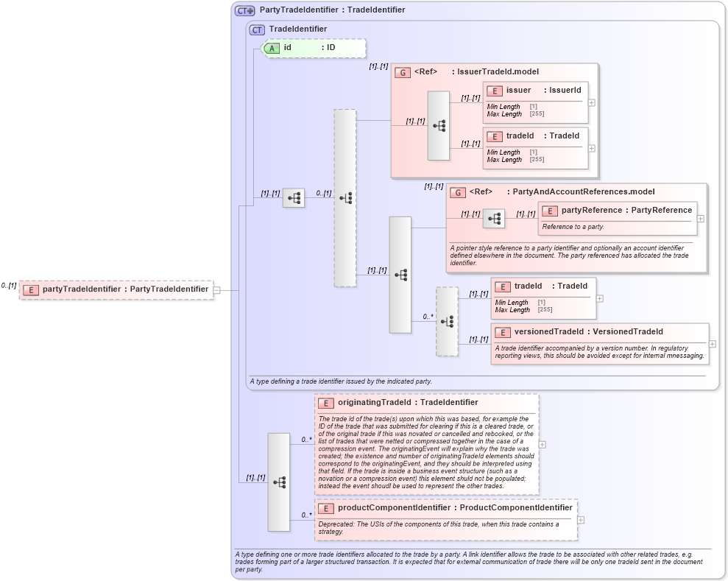Click the productComponentIdentifier : ProductComponentIdentifier label
728x581 pixels.
[x=455, y=507]
